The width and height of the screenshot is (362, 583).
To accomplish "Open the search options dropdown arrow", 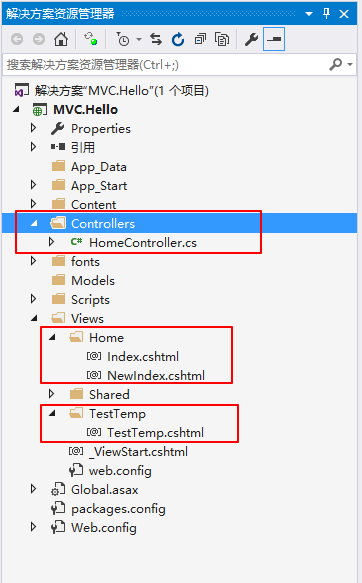I will coord(350,65).
